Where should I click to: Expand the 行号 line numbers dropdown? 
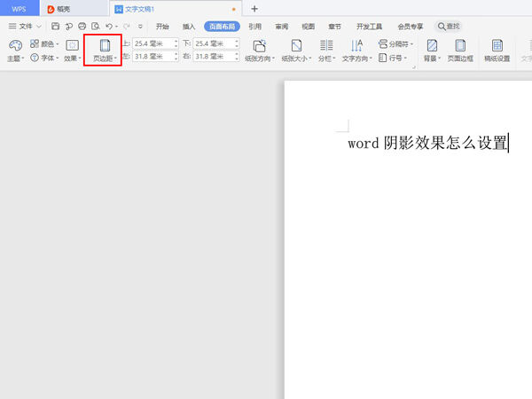[x=393, y=58]
